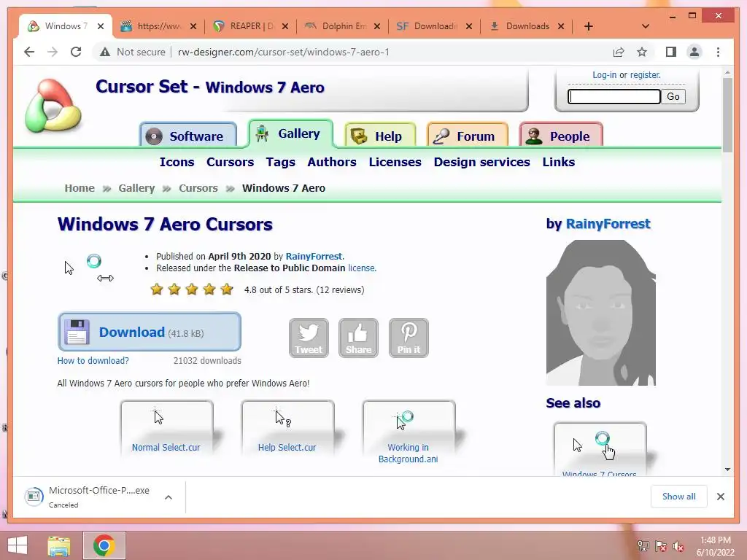This screenshot has width=747, height=560.
Task: Open Links in the submenu
Action: tap(558, 162)
